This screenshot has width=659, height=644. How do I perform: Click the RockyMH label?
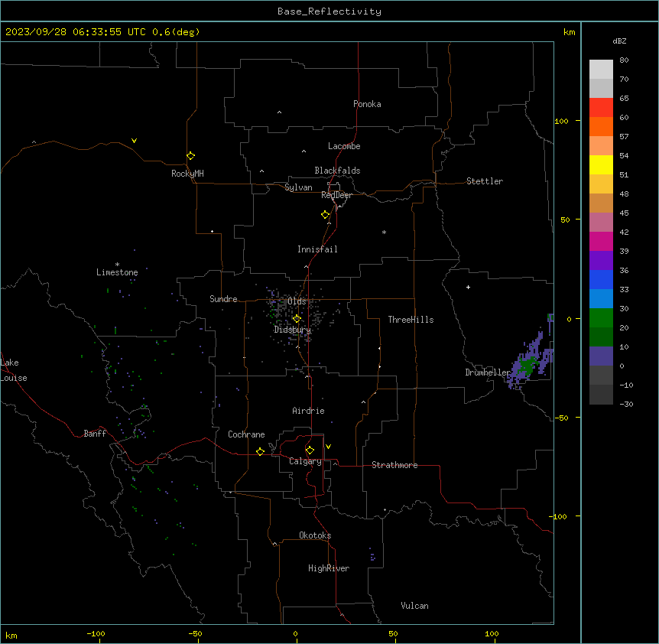pos(187,173)
